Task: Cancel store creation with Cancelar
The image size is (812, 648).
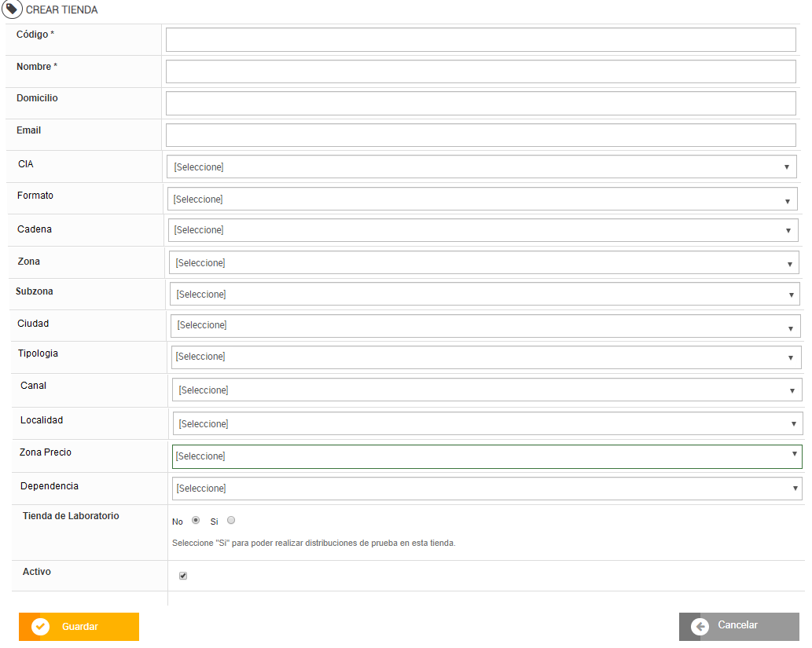Action: 739,627
